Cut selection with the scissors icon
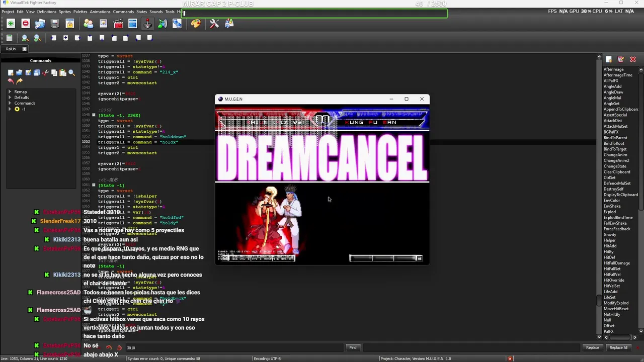This screenshot has width=644, height=362. click(x=45, y=73)
